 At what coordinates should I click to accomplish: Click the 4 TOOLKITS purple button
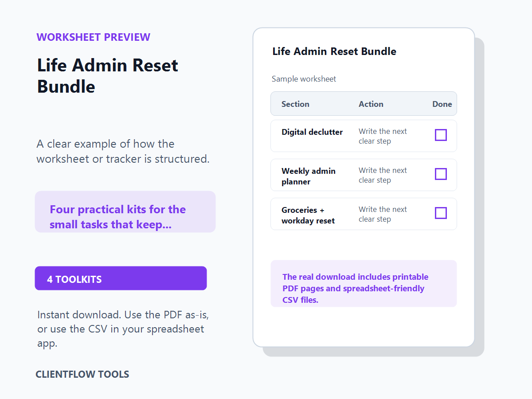point(121,278)
